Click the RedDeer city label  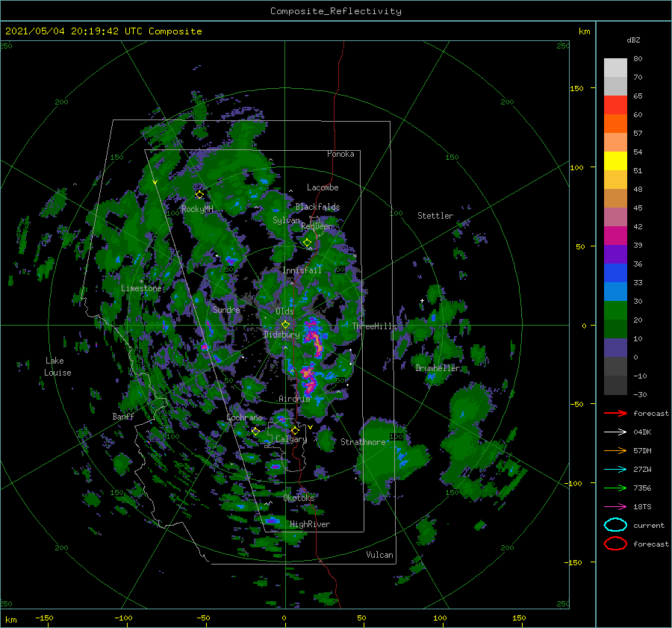pyautogui.click(x=317, y=226)
